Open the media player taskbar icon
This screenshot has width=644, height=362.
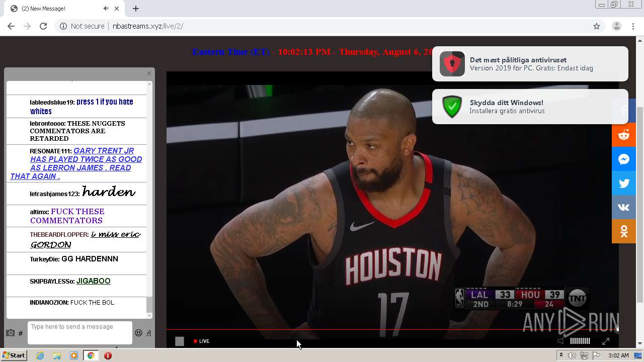[74, 355]
